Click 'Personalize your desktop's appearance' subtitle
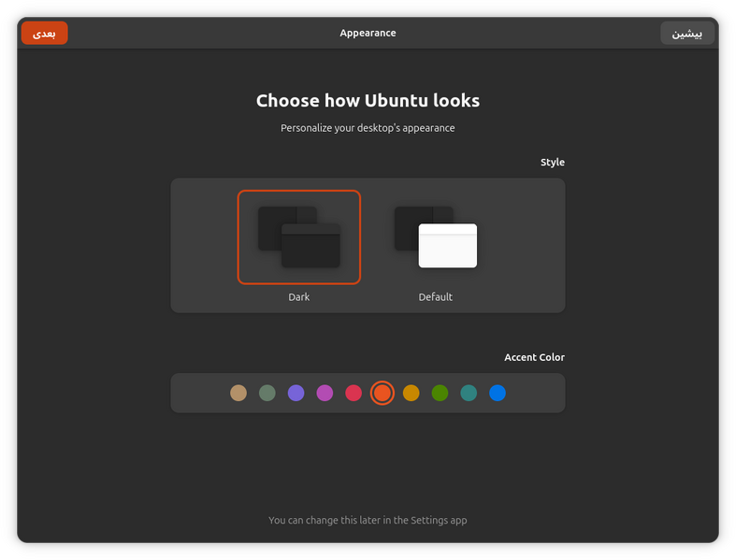This screenshot has width=736, height=560. 368,128
